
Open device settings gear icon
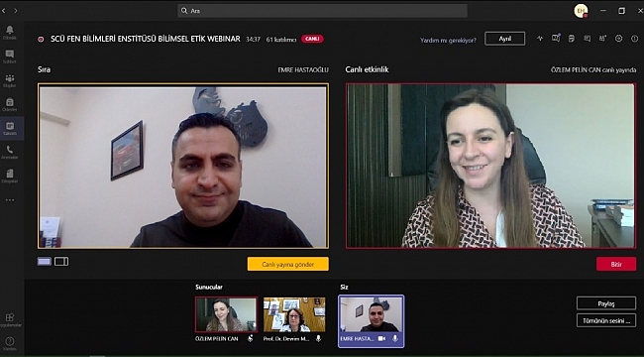tap(618, 39)
